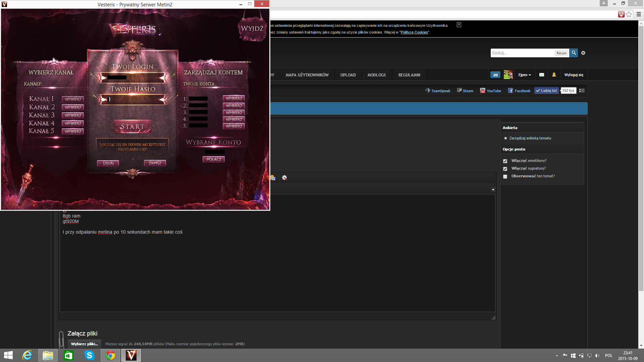Select Kanał 5 with WYBIERZ
Screen dimensions: 644x362
coord(73,131)
